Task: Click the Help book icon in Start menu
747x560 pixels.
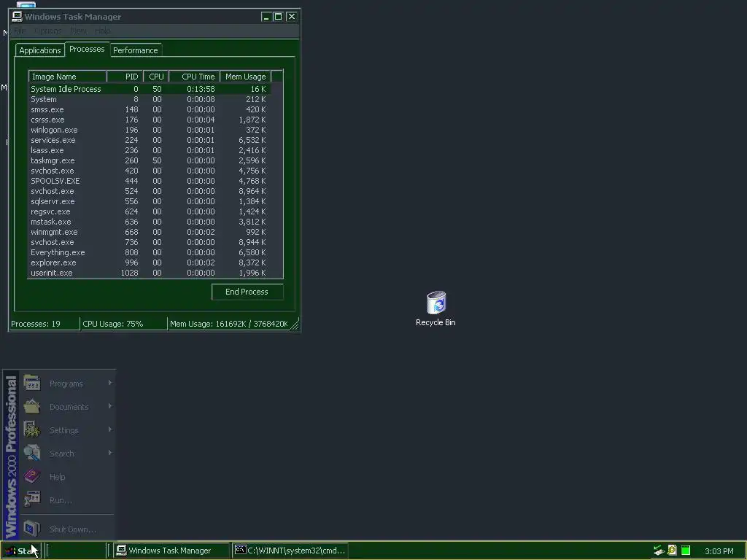Action: click(x=32, y=476)
